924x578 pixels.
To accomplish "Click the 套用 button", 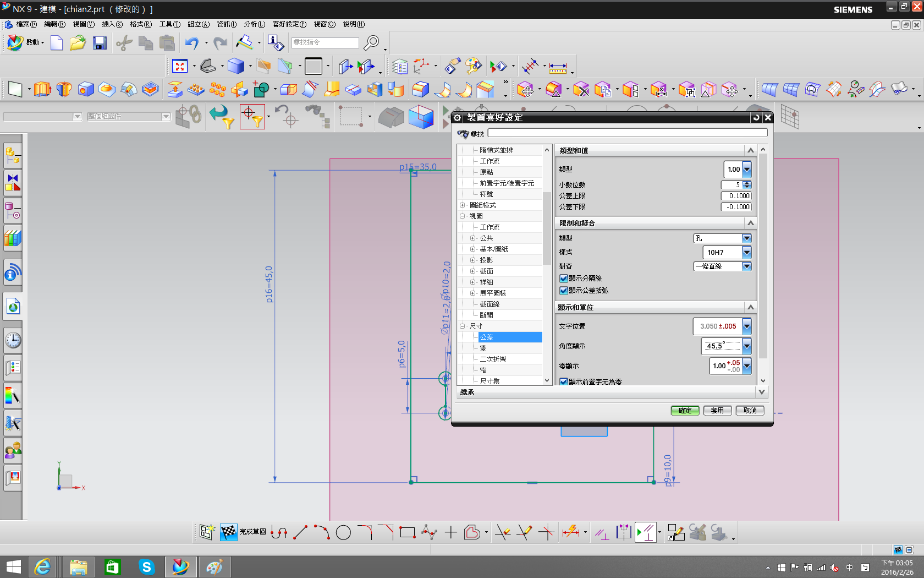I will (x=717, y=411).
